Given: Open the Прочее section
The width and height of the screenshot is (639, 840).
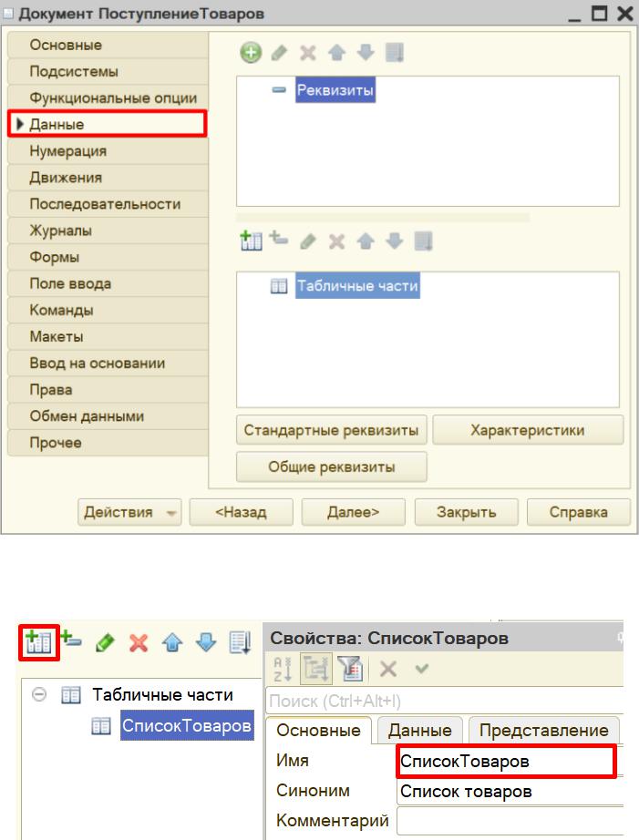Looking at the screenshot, I should tap(108, 443).
